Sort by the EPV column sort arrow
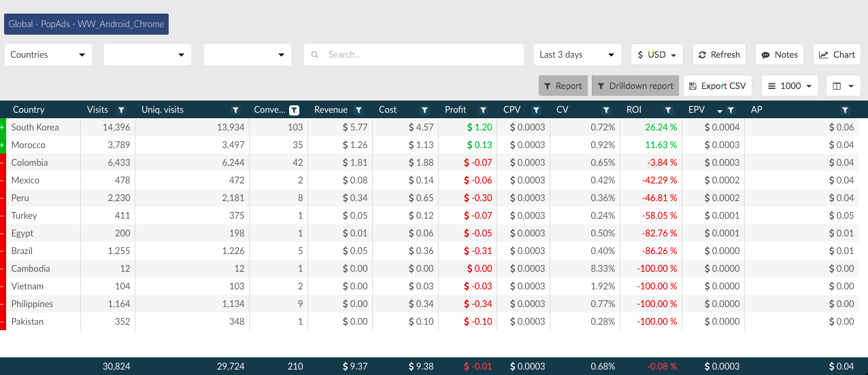The image size is (868, 375). pos(720,111)
